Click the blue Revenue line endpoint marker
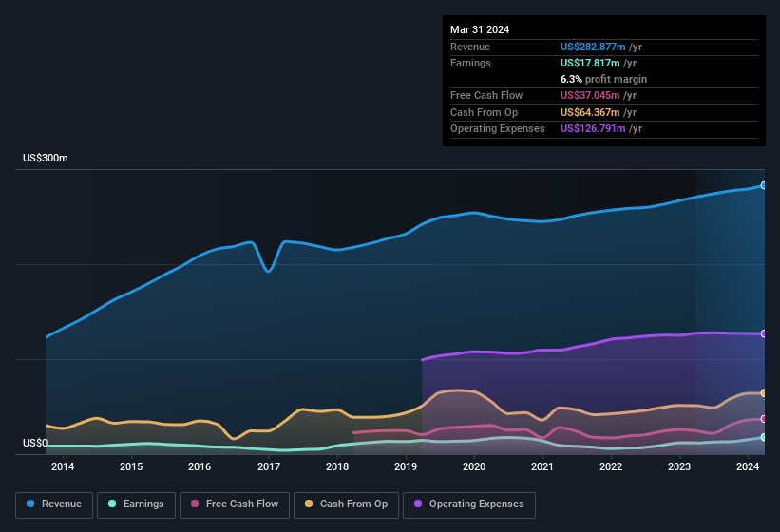The width and height of the screenshot is (780, 532). pos(764,185)
